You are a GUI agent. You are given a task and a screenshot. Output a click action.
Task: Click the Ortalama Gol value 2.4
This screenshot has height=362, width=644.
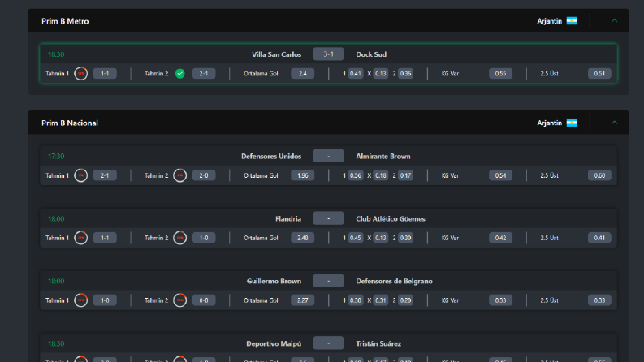[x=303, y=74]
